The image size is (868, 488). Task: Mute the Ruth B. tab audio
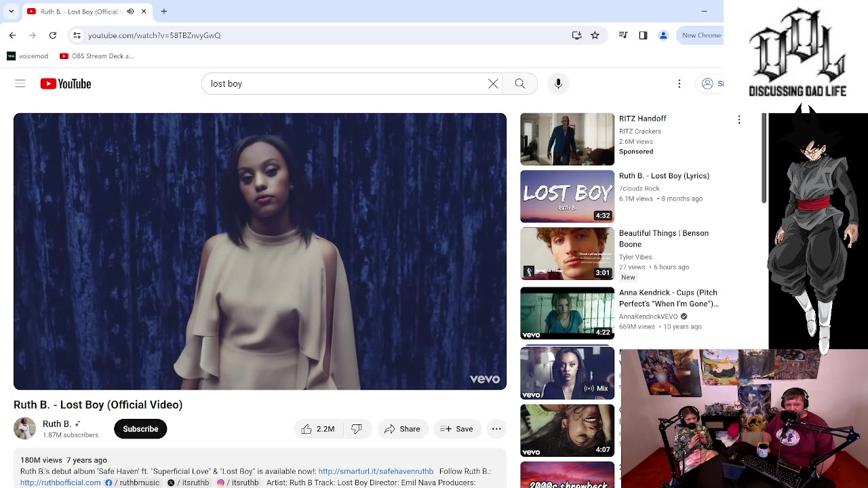(x=130, y=12)
